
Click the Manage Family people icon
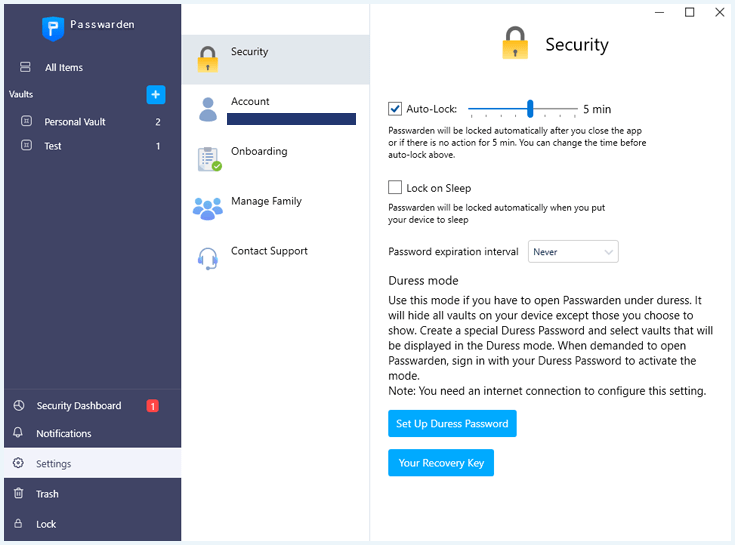208,209
